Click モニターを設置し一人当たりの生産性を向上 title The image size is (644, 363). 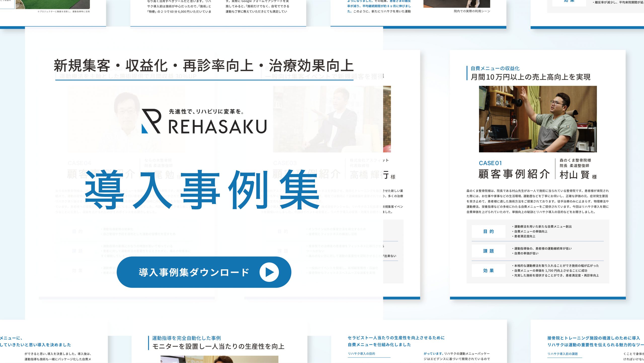(x=218, y=347)
